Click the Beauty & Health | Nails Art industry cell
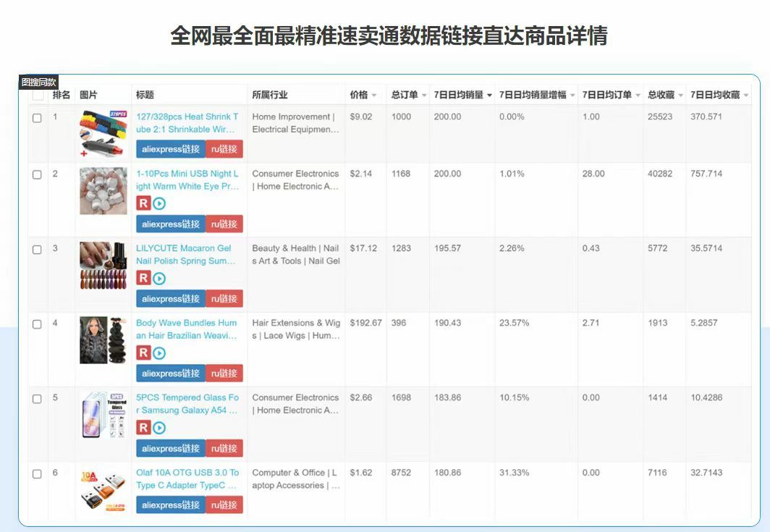The width and height of the screenshot is (770, 532). (295, 255)
